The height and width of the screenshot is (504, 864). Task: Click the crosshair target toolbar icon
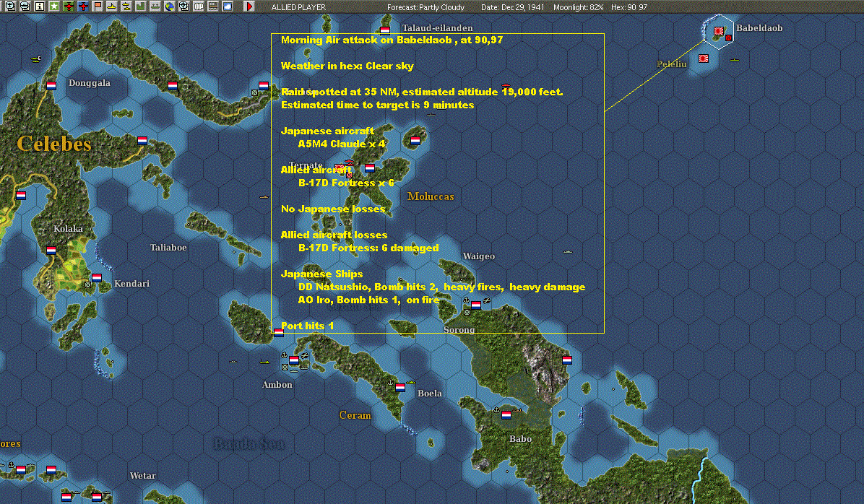click(x=184, y=6)
